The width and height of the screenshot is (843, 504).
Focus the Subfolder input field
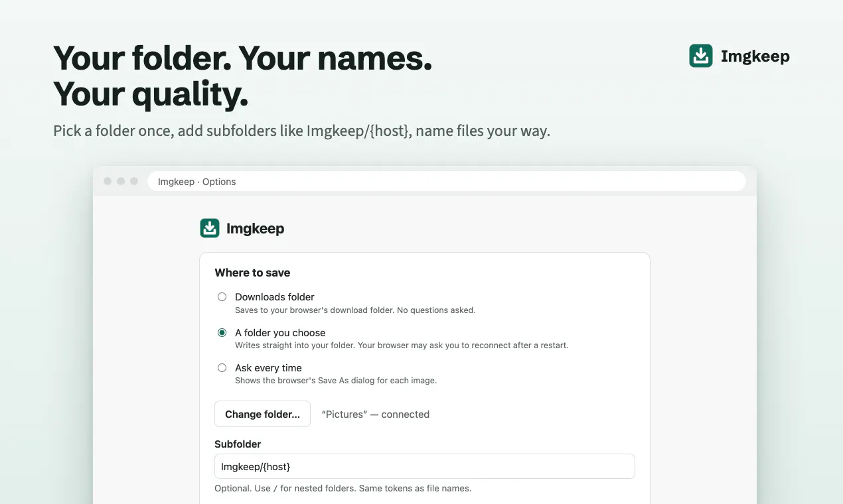(x=425, y=466)
